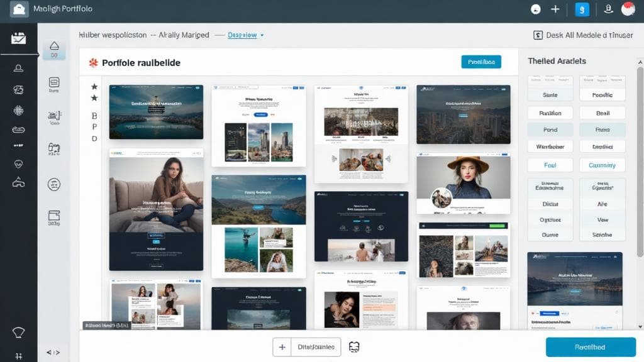Toggle the Country filter tag on the right
The height and width of the screenshot is (362, 644).
coord(602,165)
